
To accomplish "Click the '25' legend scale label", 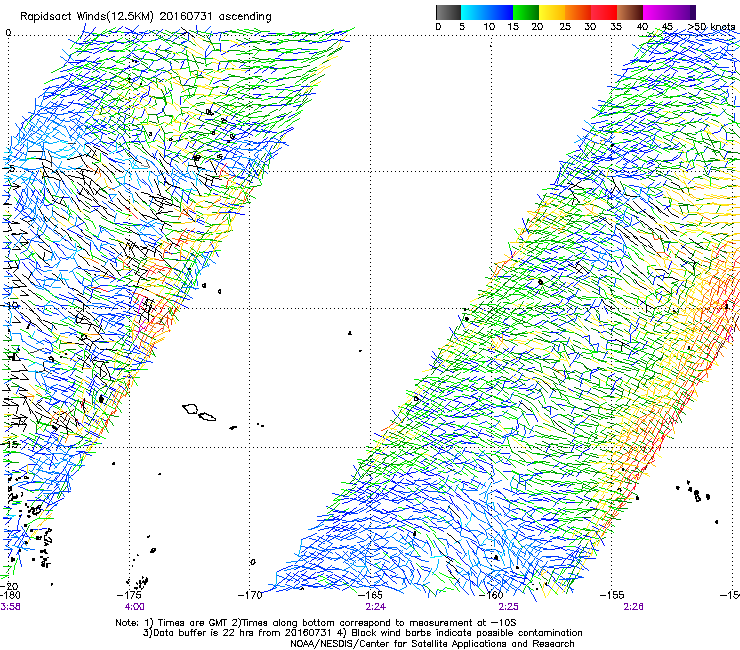I will (x=565, y=26).
